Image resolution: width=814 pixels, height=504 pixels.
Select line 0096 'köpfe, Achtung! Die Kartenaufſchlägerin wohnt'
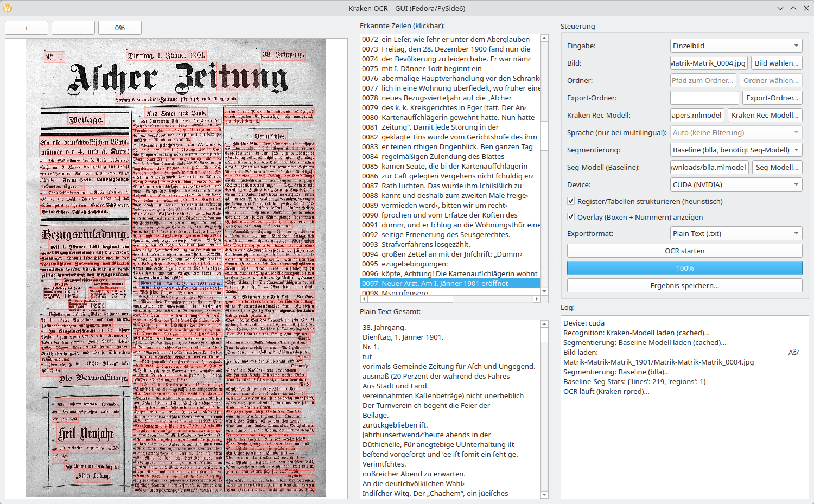pos(450,273)
